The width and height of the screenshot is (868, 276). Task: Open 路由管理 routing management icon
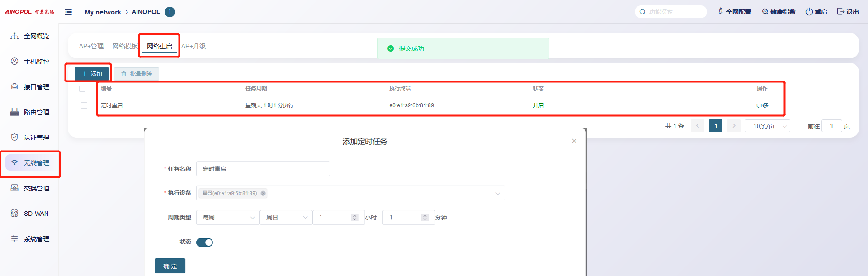pos(14,112)
